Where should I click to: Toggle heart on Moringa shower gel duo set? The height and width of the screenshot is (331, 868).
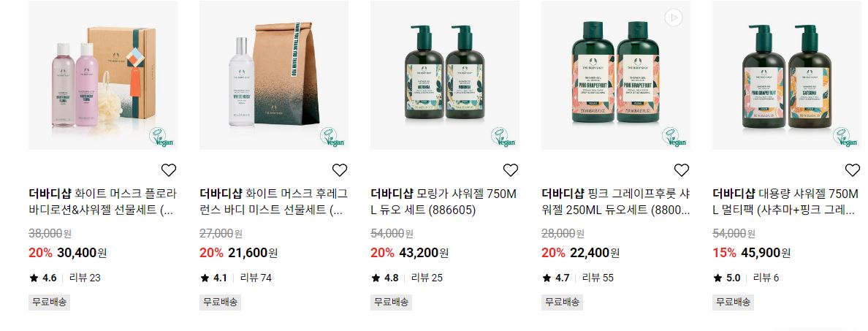point(511,170)
